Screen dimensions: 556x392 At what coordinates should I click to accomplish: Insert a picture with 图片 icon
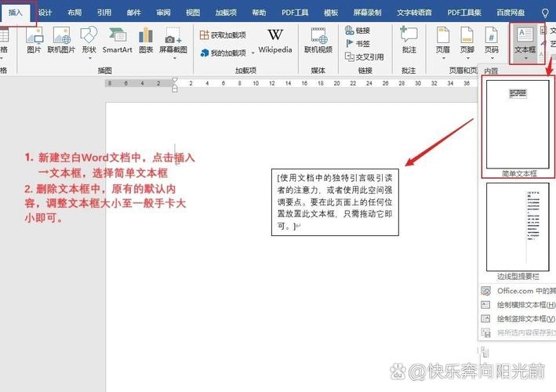35,40
